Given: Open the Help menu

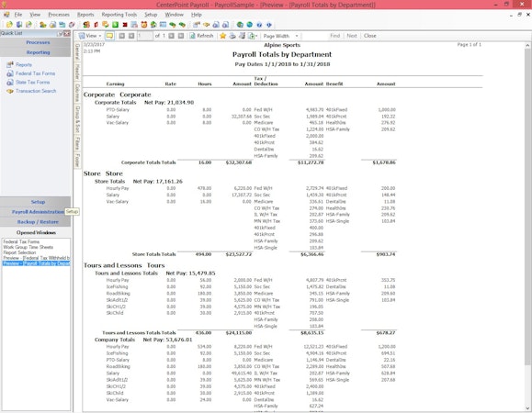Looking at the screenshot, I should tap(196, 15).
